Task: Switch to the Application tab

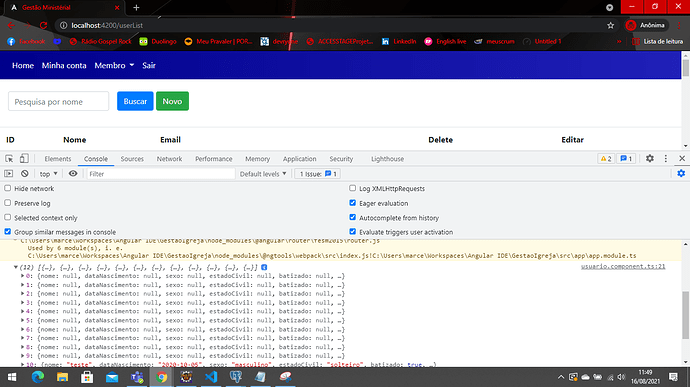Action: pos(299,159)
